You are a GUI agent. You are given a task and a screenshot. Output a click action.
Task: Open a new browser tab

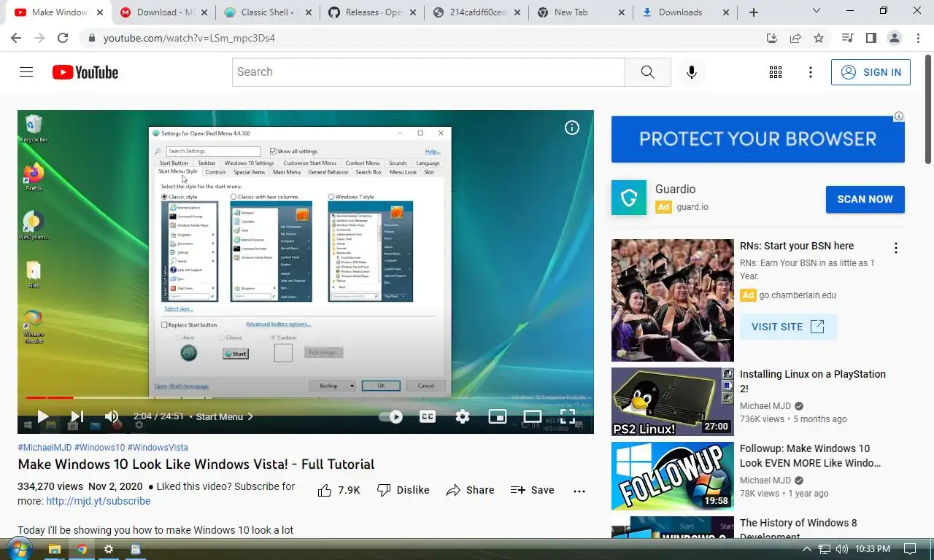click(754, 12)
